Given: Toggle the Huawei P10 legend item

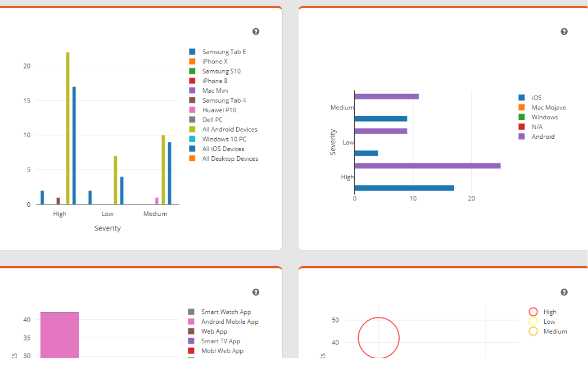Looking at the screenshot, I should 219,110.
